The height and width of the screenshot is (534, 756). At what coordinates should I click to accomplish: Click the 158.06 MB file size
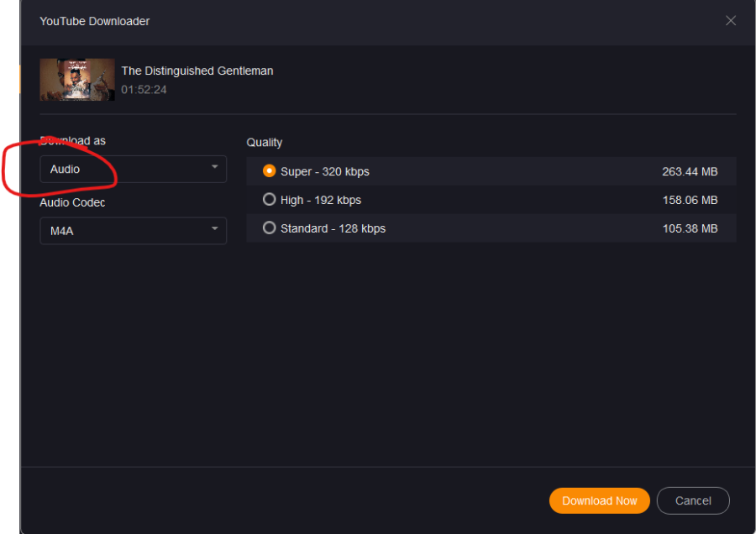[690, 200]
